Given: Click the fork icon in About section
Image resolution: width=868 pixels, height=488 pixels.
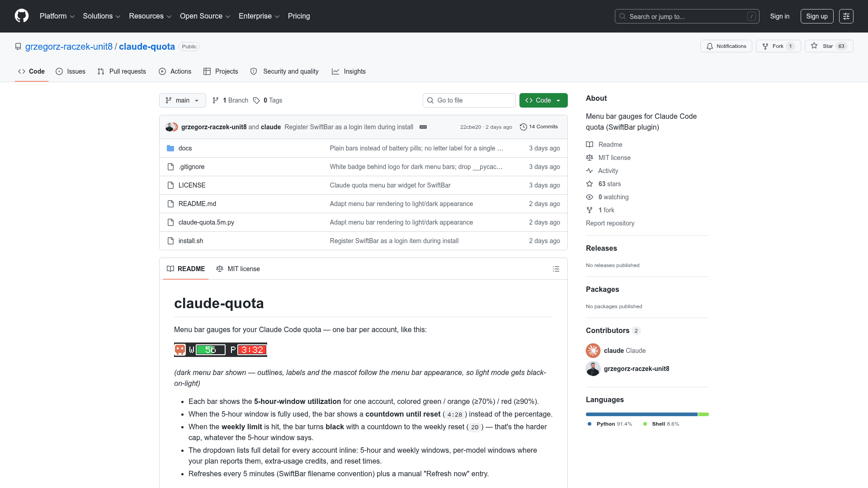Looking at the screenshot, I should [x=590, y=210].
